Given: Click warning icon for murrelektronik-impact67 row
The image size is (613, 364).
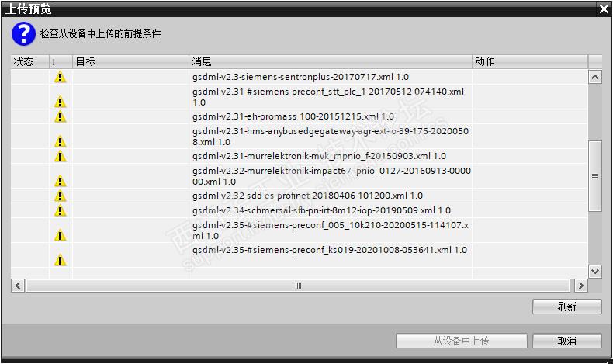Looking at the screenshot, I should coord(61,181).
